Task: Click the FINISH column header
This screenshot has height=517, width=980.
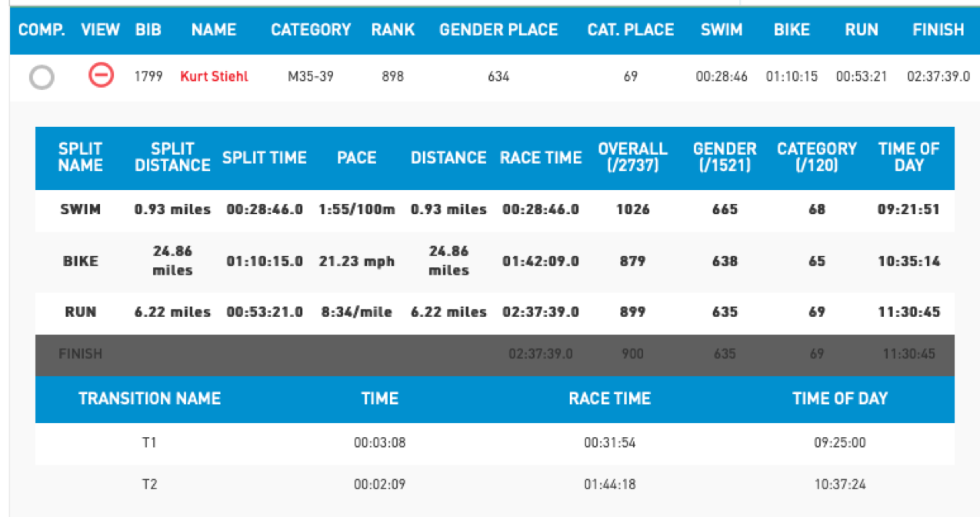Action: click(x=938, y=30)
